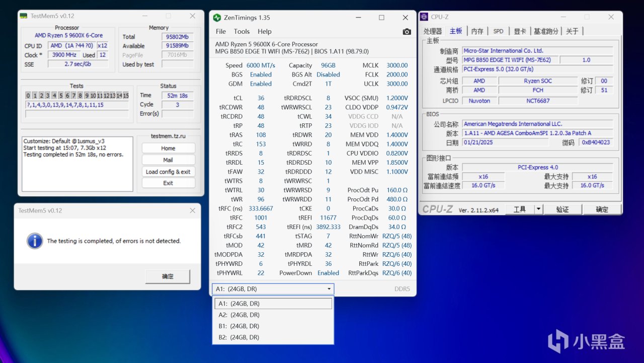The image size is (644, 363).
Task: Switch to the 内存 tab in CPU-Z
Action: [x=477, y=31]
